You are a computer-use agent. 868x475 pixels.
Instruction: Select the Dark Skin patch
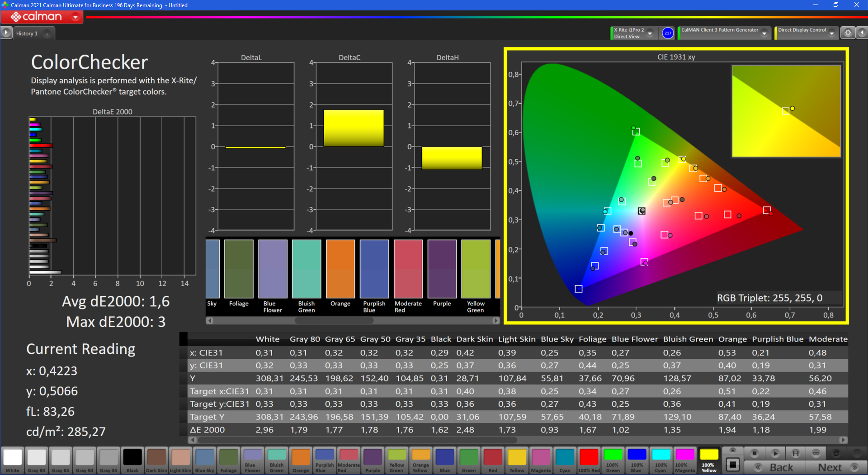coord(156,460)
